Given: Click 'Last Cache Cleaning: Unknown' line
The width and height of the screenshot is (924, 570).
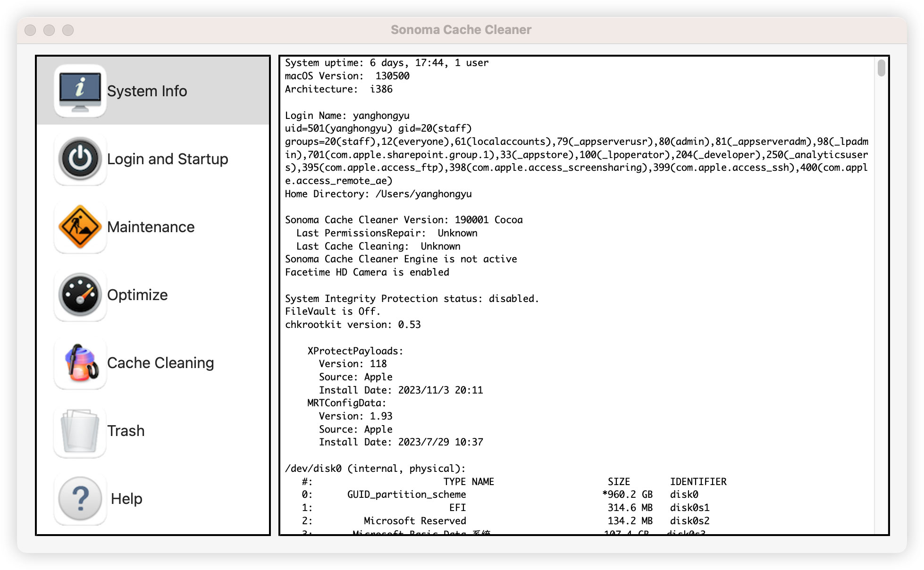Looking at the screenshot, I should point(378,246).
